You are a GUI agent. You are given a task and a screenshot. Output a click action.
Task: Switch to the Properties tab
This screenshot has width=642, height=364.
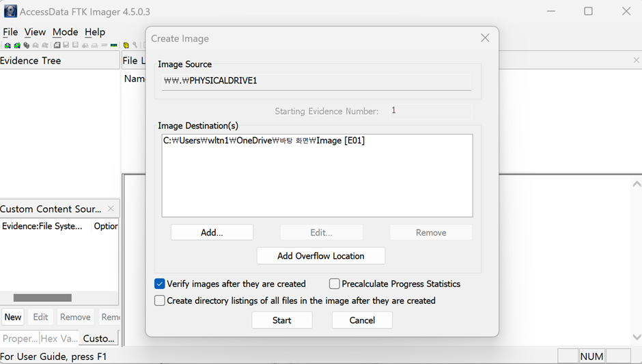(x=20, y=338)
